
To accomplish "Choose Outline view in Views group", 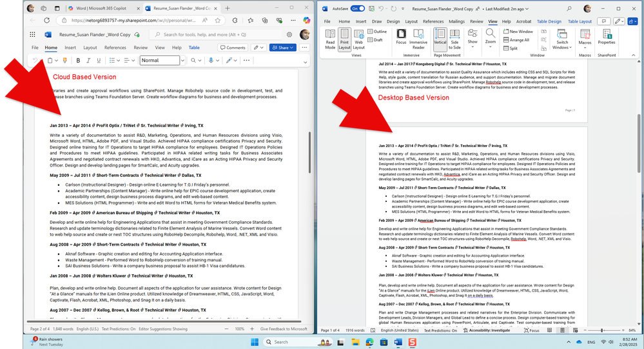I will click(x=377, y=31).
